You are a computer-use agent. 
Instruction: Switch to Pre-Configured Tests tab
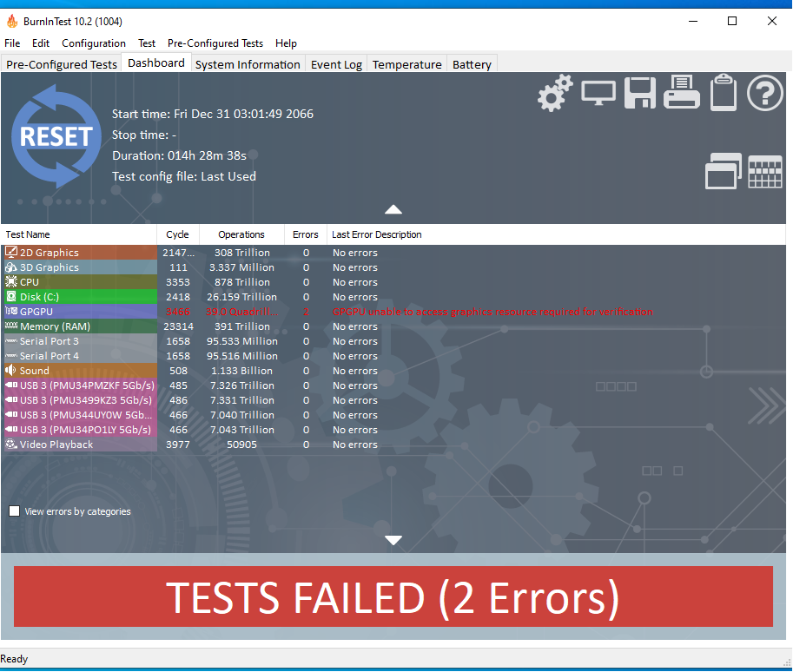click(x=61, y=64)
